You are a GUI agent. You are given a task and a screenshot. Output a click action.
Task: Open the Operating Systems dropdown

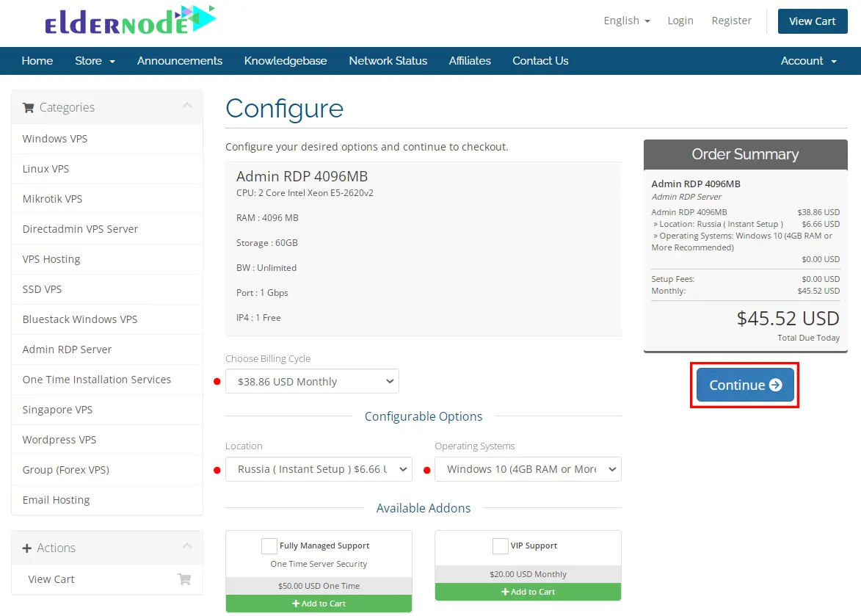click(x=528, y=469)
